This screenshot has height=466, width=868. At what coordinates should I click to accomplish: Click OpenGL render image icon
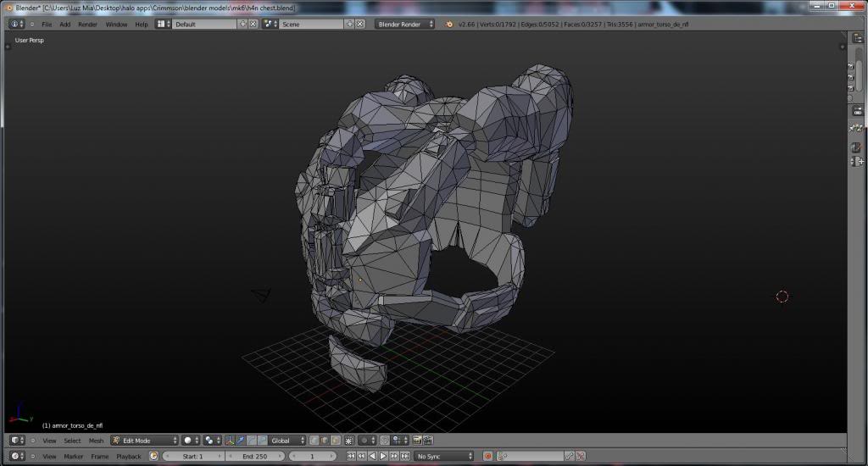(x=417, y=441)
